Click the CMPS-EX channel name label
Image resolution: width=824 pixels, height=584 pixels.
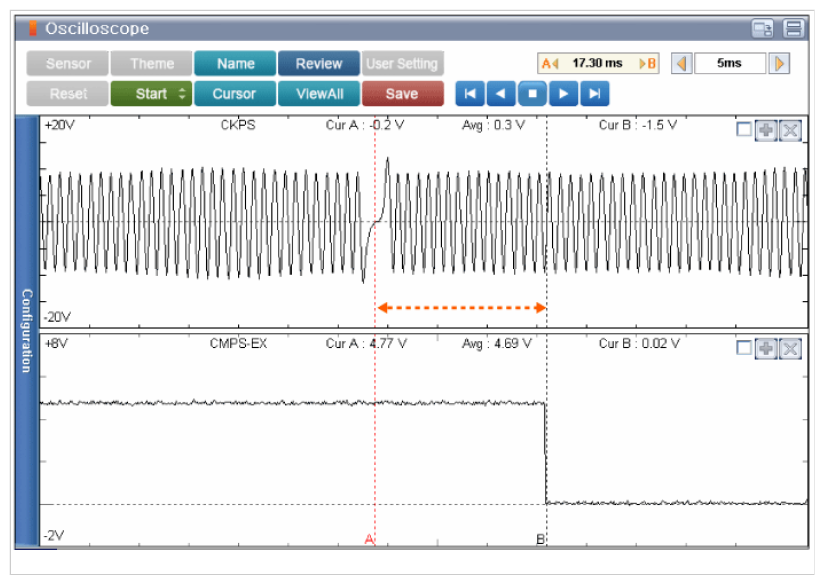(x=238, y=344)
